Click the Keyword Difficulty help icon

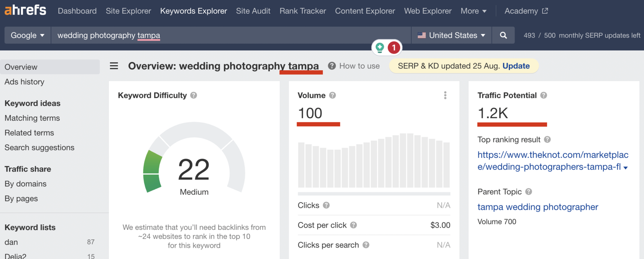pos(194,95)
